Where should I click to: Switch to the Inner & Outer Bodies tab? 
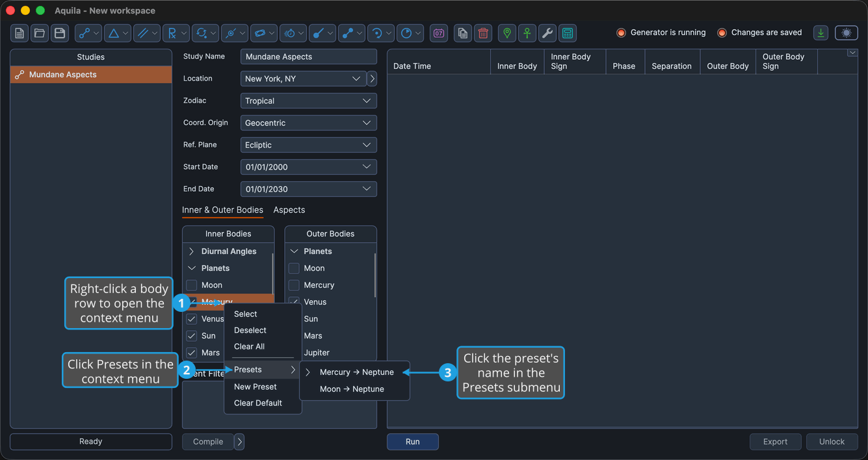click(222, 210)
